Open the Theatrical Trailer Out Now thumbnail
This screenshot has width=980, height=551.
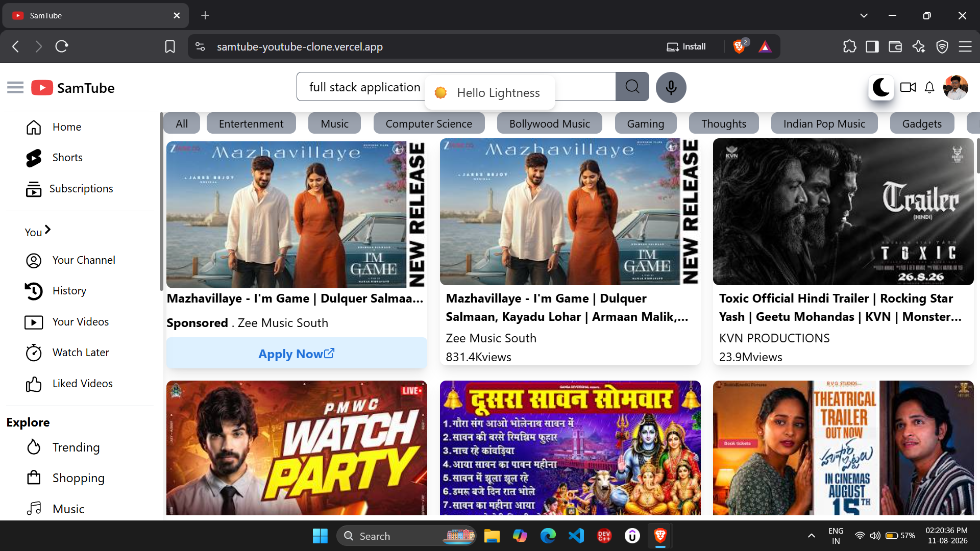[x=843, y=448]
